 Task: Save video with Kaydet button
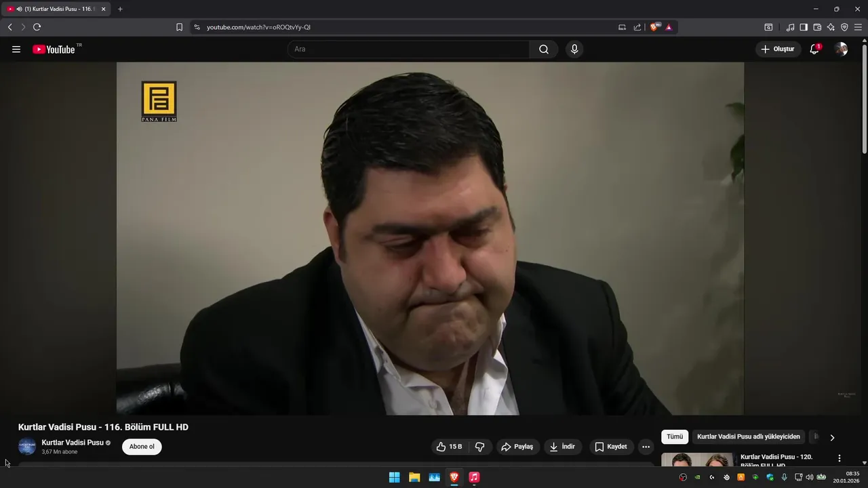611,447
